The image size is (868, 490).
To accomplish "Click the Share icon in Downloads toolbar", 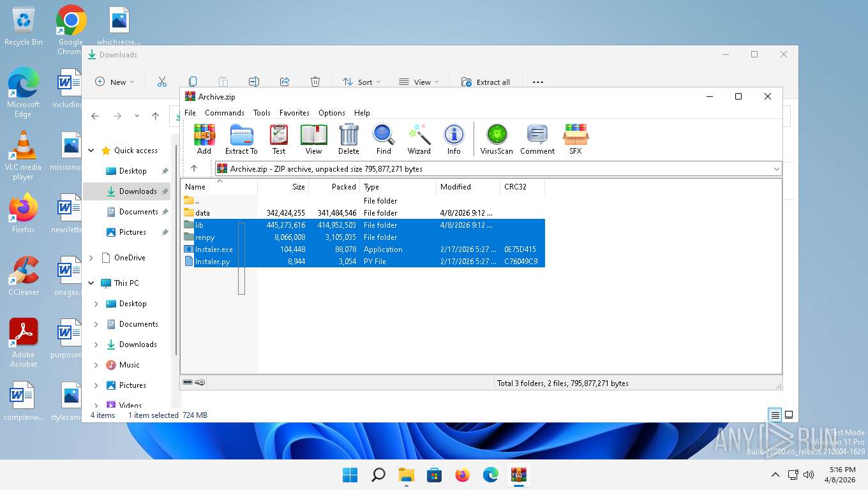I will (x=285, y=82).
